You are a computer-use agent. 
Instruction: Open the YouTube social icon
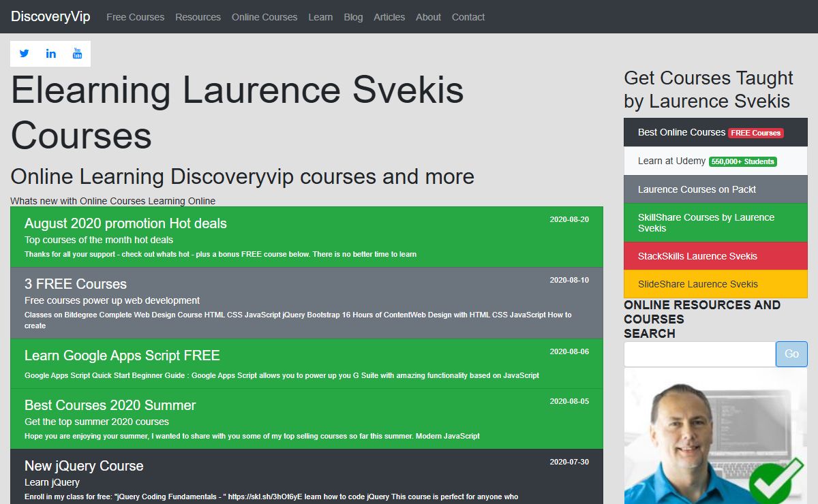pyautogui.click(x=77, y=54)
